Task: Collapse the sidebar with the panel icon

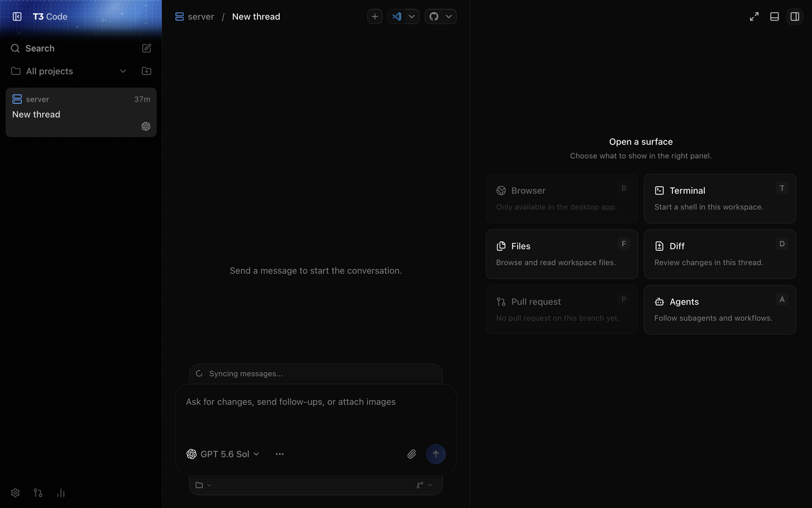Action: tap(17, 17)
